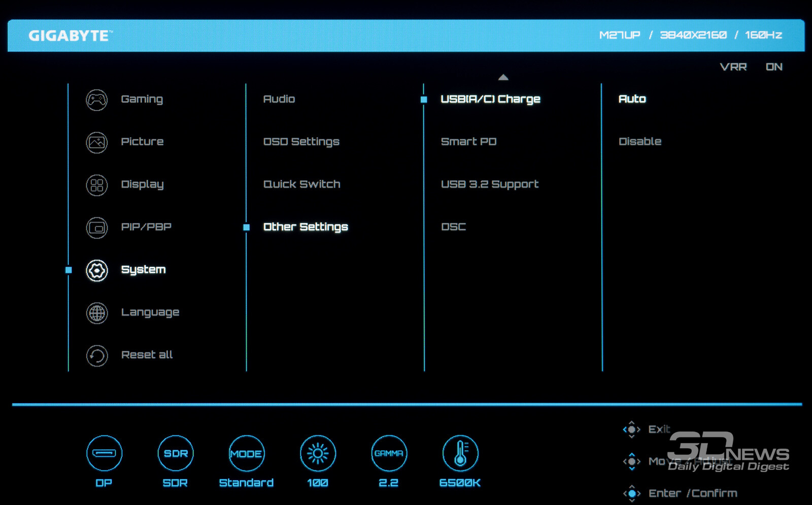Click the 6500K color temperature icon
Viewport: 812px width, 505px height.
pos(460,453)
